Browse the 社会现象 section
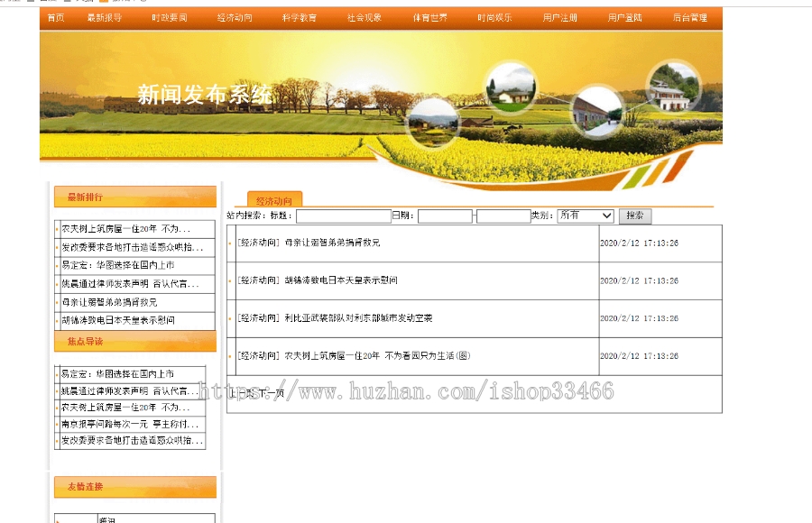The height and width of the screenshot is (523, 812). [363, 17]
